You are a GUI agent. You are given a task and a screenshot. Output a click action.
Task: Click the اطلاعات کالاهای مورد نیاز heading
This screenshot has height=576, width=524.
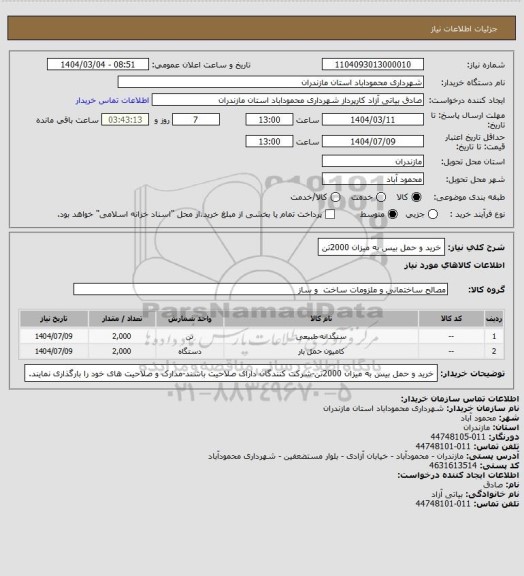(454, 265)
